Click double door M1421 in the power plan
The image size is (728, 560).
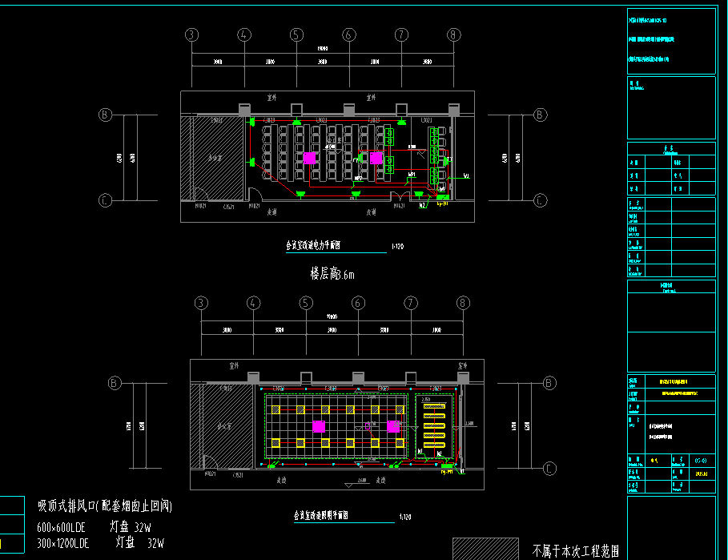click(x=400, y=196)
